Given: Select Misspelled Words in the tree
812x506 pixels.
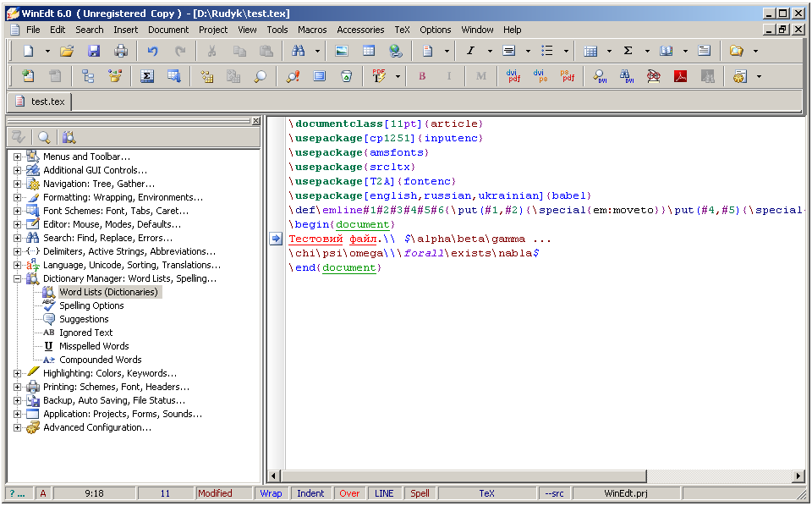Looking at the screenshot, I should [x=94, y=346].
